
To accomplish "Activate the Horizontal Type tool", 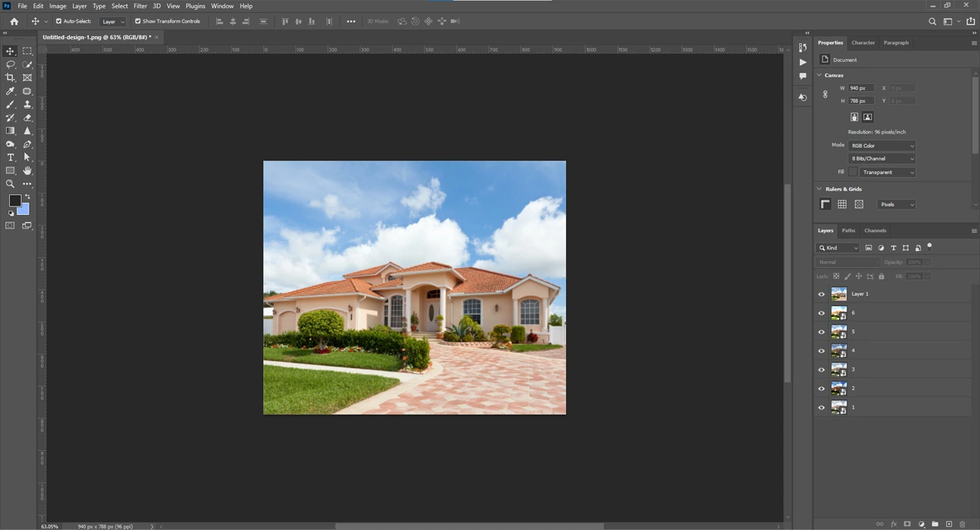I will tap(10, 158).
